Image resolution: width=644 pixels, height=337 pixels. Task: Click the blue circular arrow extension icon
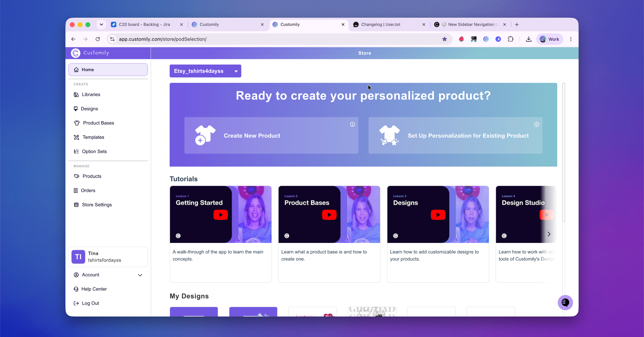point(498,39)
